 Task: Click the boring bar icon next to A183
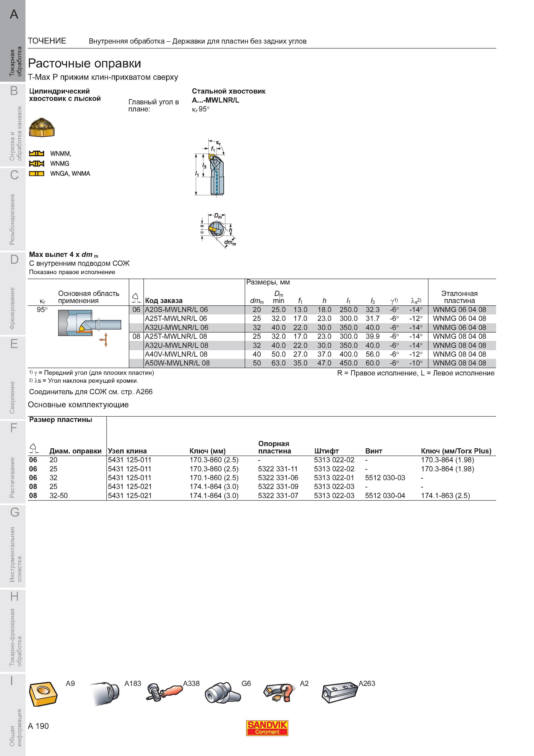pos(105,694)
